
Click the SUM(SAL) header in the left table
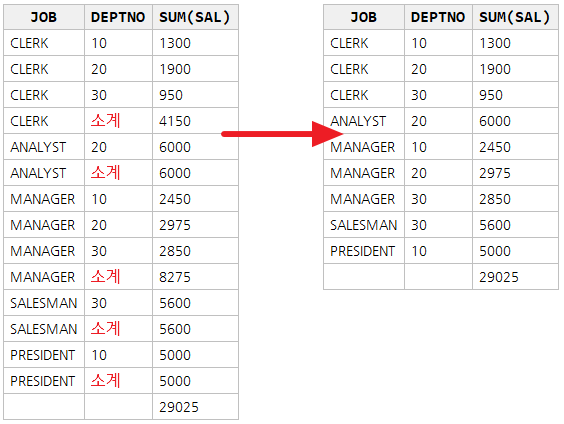pyautogui.click(x=195, y=17)
